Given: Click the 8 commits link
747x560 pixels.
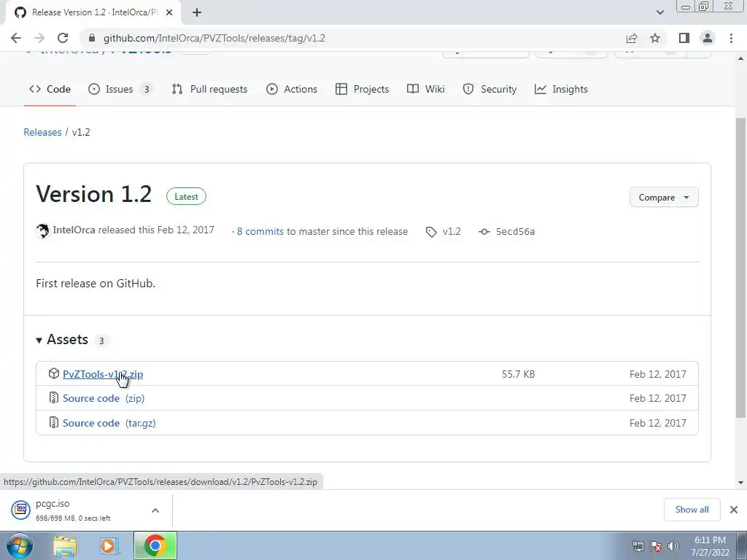Looking at the screenshot, I should tap(260, 231).
